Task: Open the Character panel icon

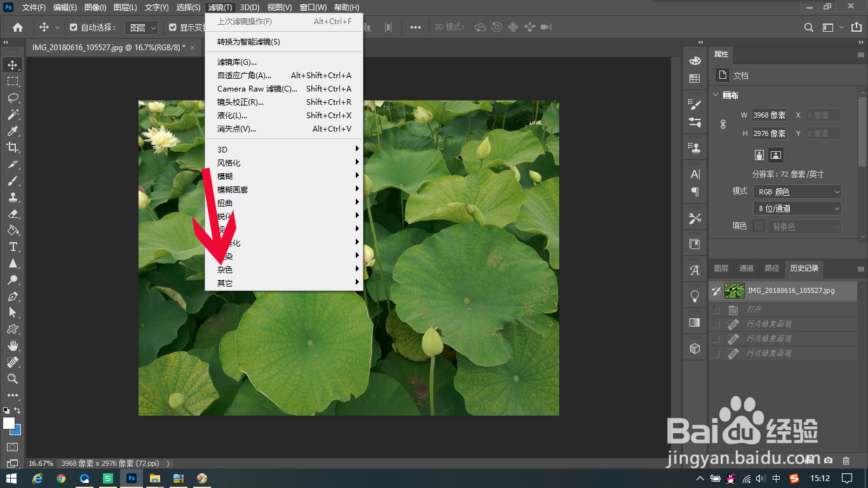Action: coord(695,175)
